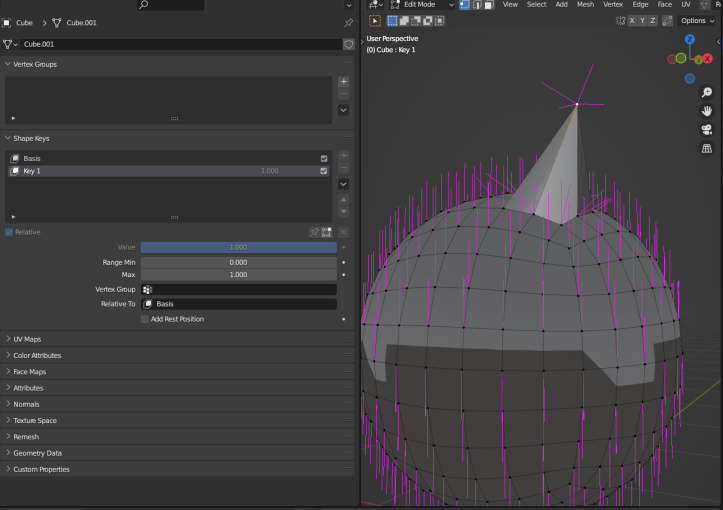723x510 pixels.
Task: Open the Mesh menu
Action: coord(585,5)
